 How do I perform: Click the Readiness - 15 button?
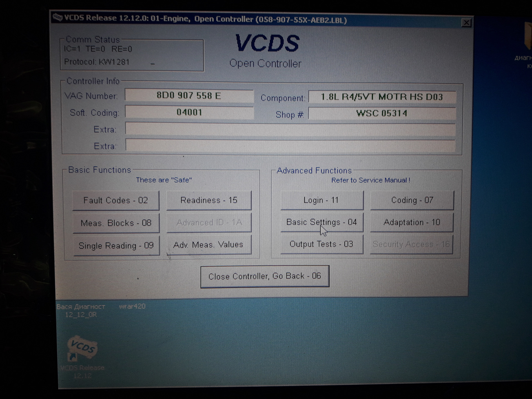209,200
